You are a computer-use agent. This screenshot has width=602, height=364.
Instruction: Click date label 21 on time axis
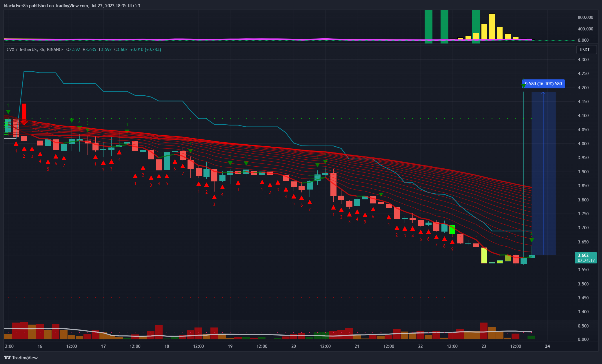pos(357,346)
